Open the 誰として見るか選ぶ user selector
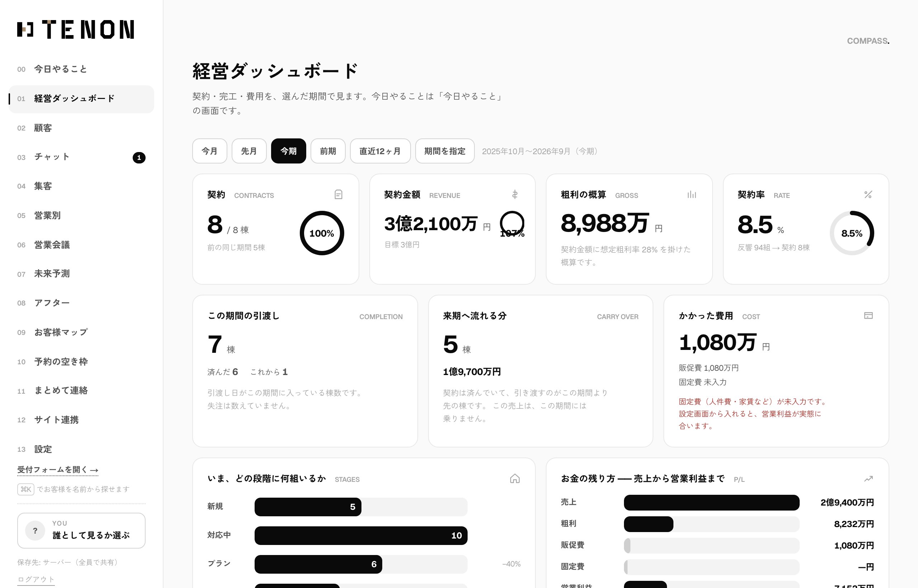This screenshot has height=588, width=918. pos(81,531)
